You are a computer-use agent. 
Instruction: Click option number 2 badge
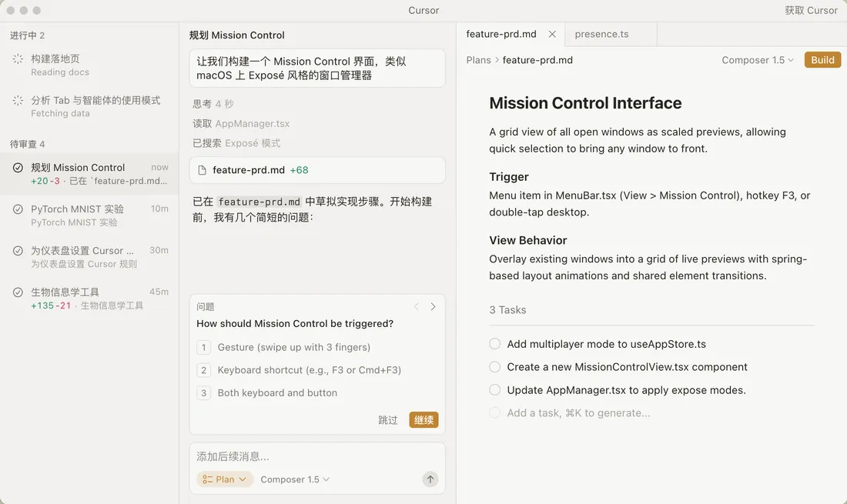tap(203, 370)
